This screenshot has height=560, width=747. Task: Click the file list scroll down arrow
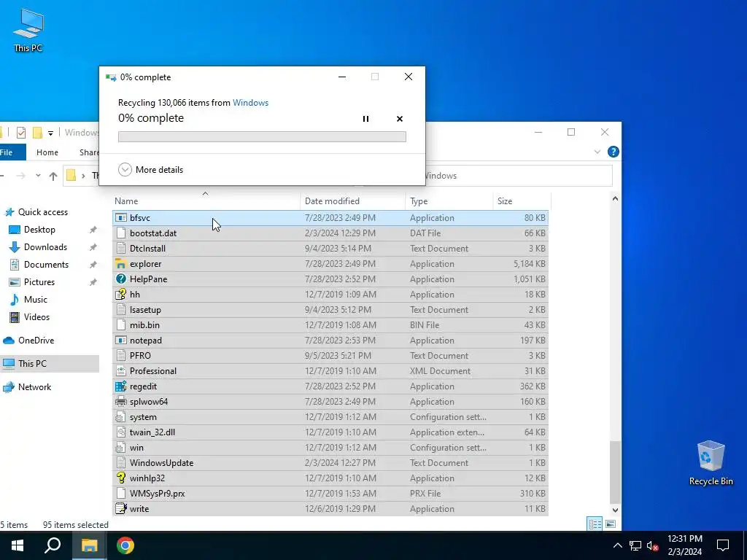click(615, 510)
